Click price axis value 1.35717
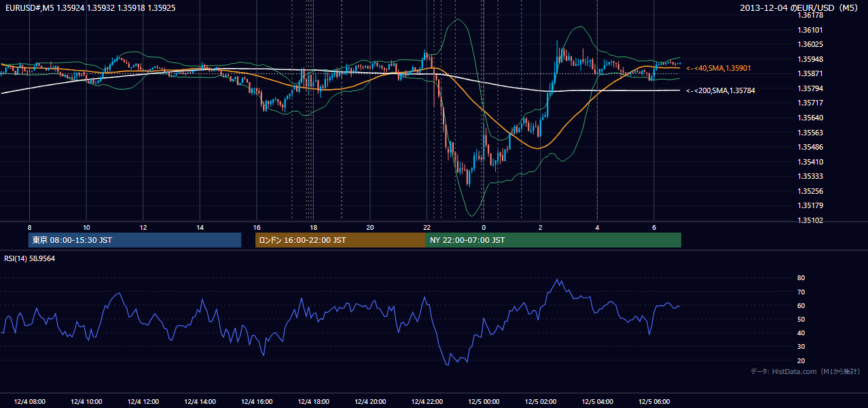This screenshot has width=868, height=408. point(812,103)
